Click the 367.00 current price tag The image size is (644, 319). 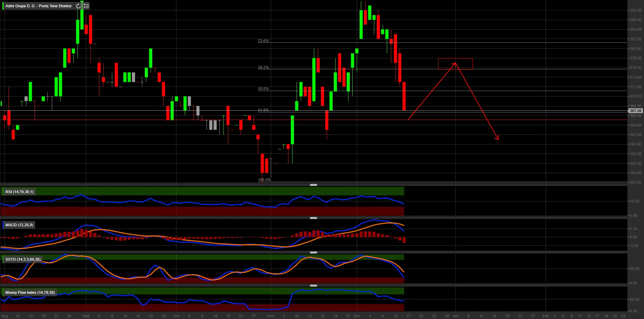tap(635, 111)
